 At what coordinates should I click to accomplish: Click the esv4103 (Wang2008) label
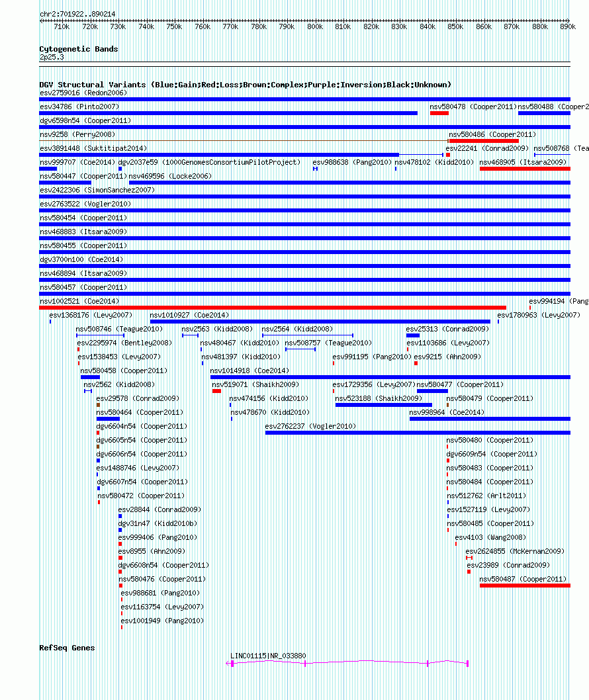pyautogui.click(x=490, y=537)
